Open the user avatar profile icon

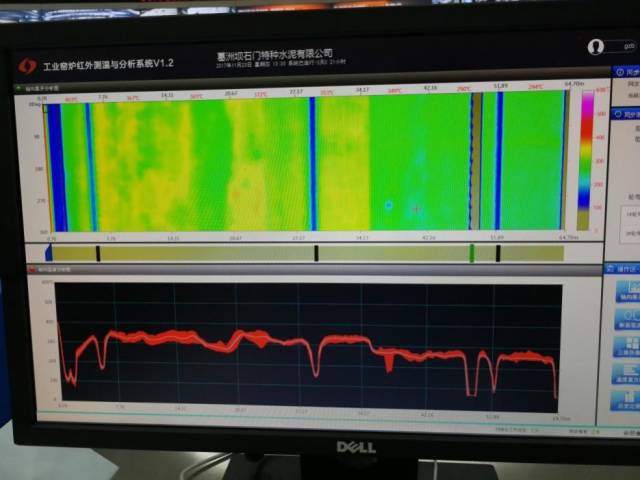tap(596, 47)
